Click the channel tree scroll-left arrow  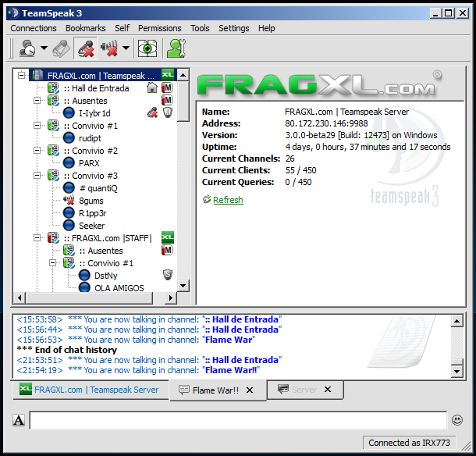coord(20,298)
